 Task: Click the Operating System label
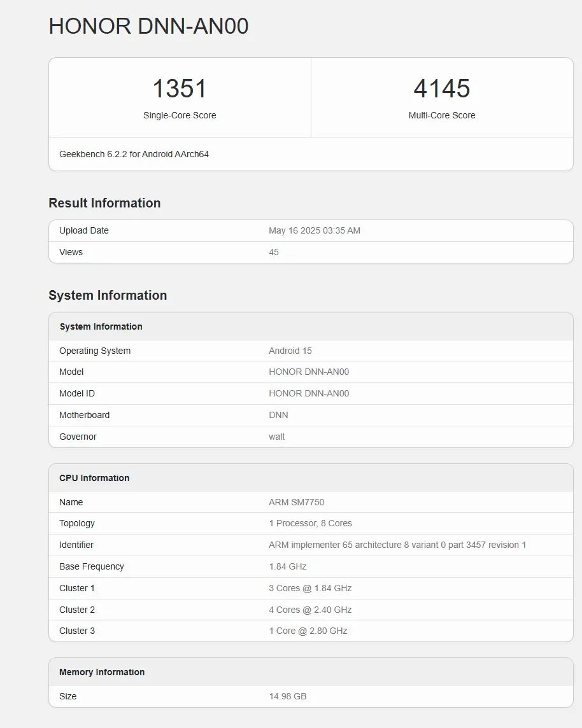pyautogui.click(x=95, y=351)
